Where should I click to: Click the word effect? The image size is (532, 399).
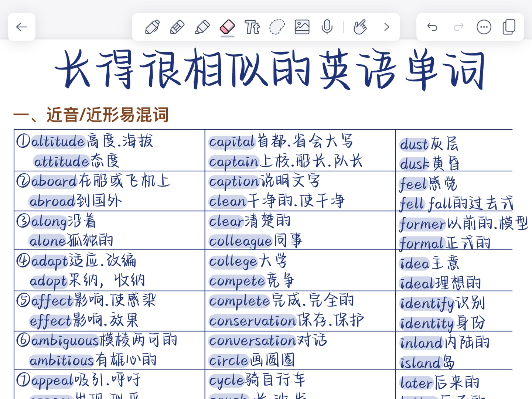pos(50,321)
